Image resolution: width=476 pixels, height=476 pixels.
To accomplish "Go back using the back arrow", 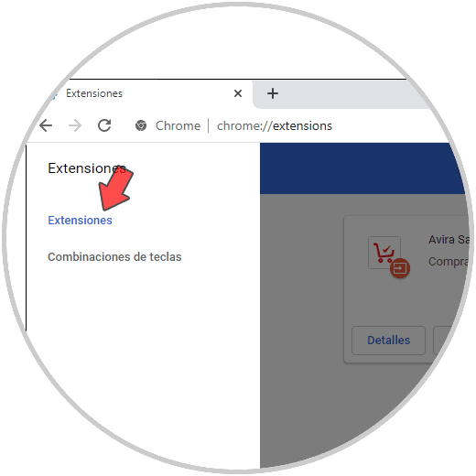I will [46, 125].
